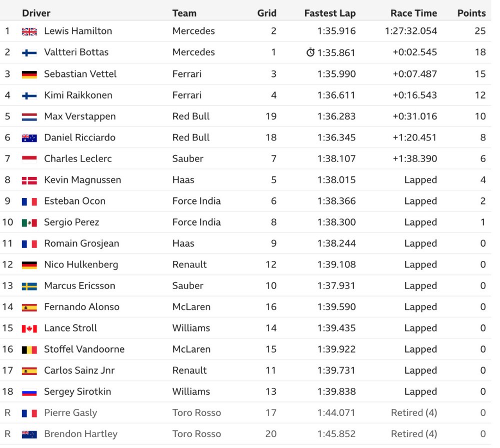Select the Points column header
The height and width of the screenshot is (448, 500).
point(471,13)
